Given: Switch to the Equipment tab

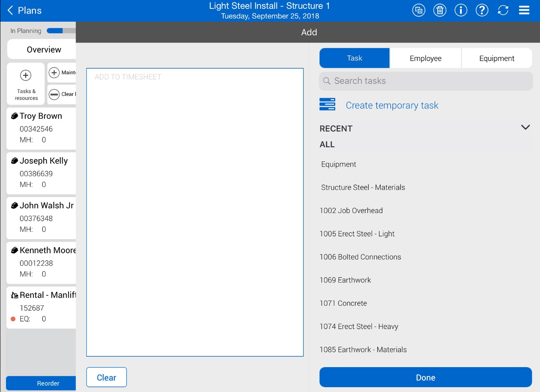Looking at the screenshot, I should 496,59.
